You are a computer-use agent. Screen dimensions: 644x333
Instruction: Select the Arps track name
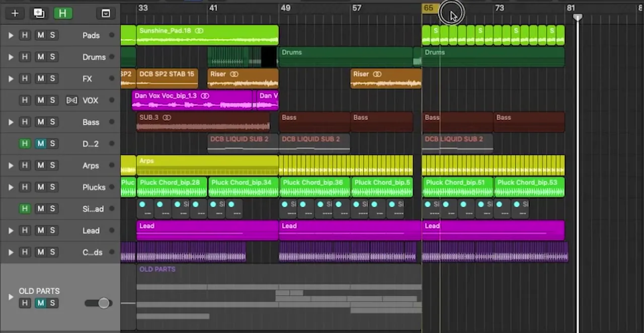tap(91, 165)
